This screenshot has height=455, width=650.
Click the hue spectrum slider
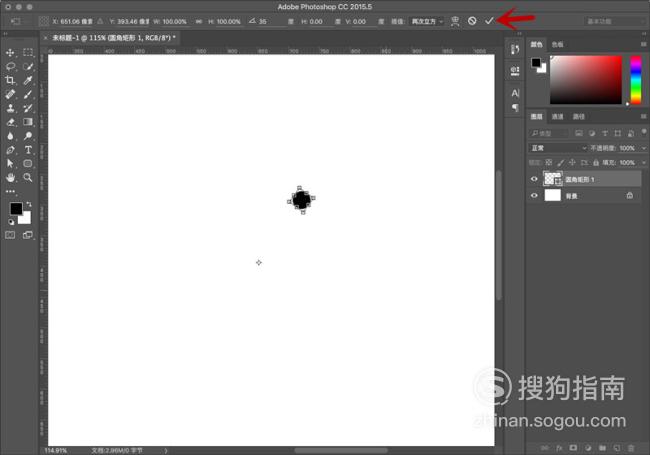pyautogui.click(x=635, y=80)
